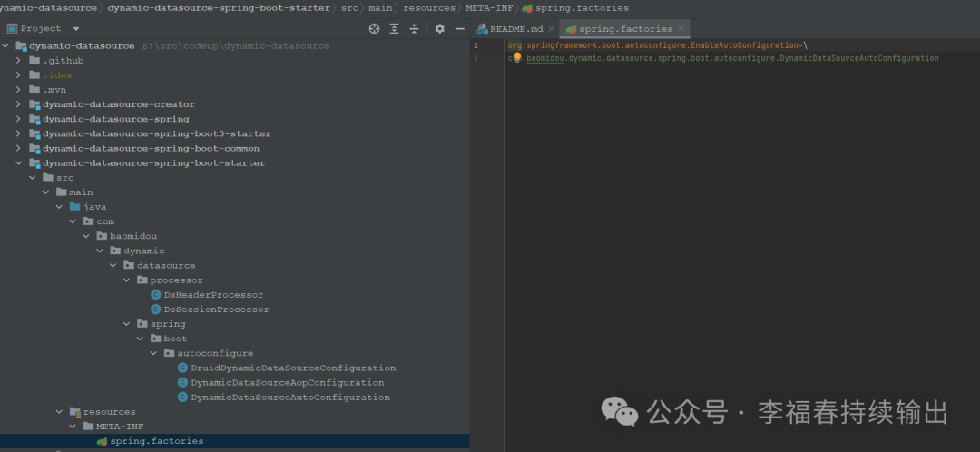Image resolution: width=980 pixels, height=452 pixels.
Task: Select the boot package in tree
Action: 176,339
